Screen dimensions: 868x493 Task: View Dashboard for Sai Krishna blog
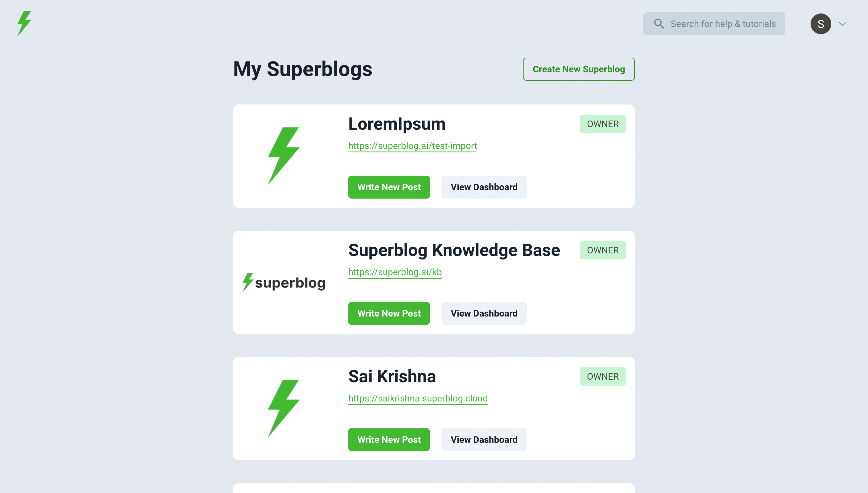484,440
